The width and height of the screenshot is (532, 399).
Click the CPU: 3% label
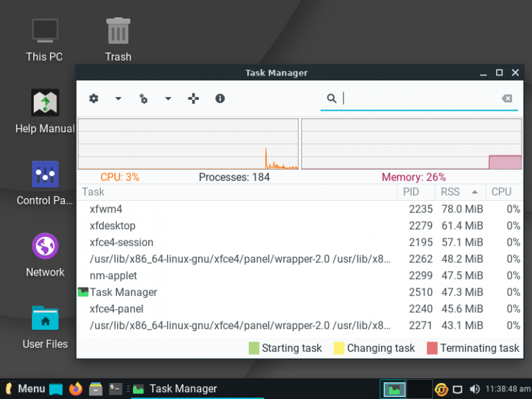tap(120, 177)
